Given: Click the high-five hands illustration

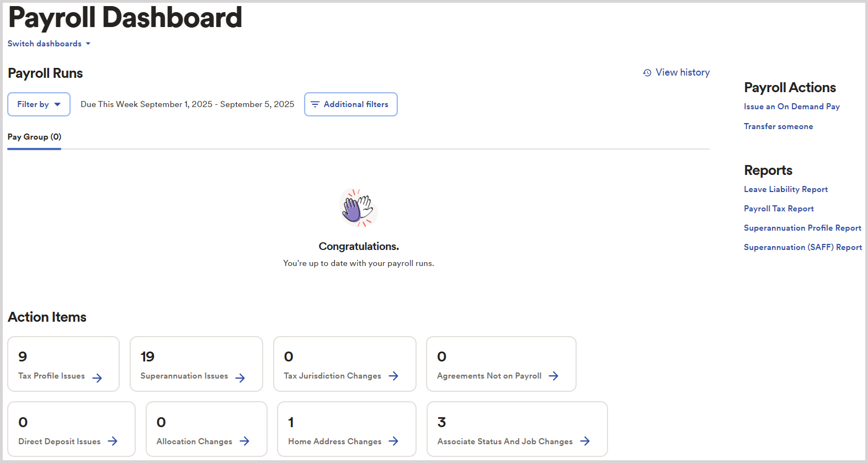Looking at the screenshot, I should (x=359, y=207).
